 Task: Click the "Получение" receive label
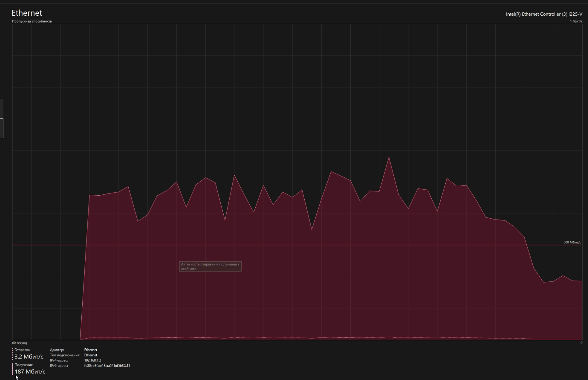point(24,365)
